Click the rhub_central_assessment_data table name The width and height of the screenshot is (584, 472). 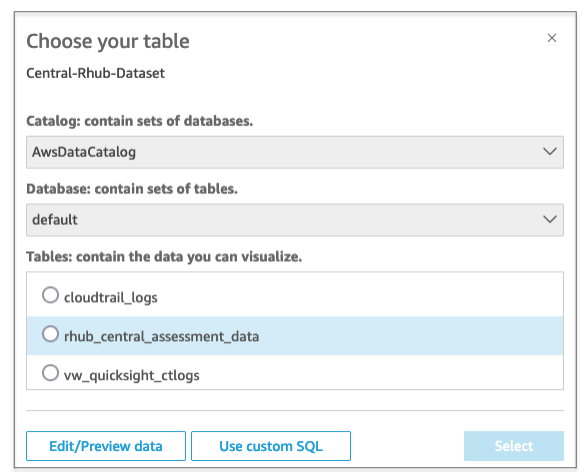161,336
